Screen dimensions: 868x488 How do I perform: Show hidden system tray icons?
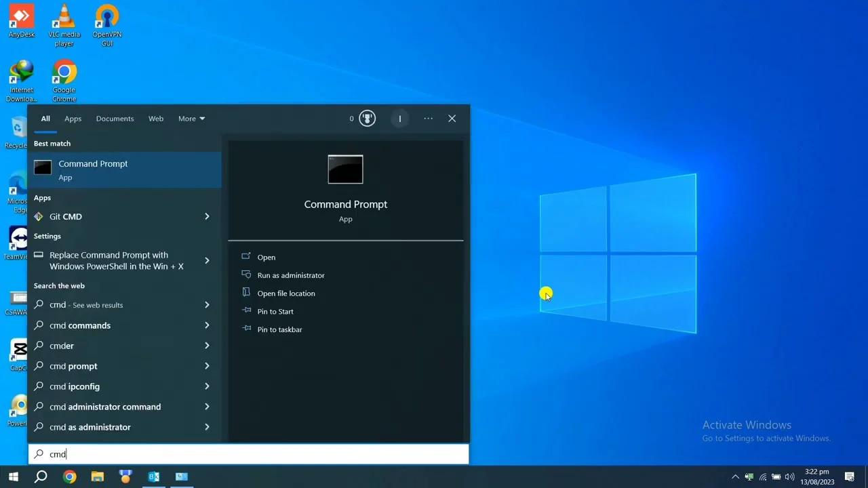pos(735,476)
